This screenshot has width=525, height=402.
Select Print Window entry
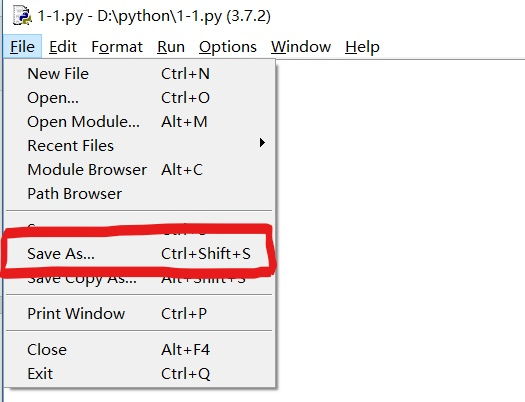(x=140, y=314)
